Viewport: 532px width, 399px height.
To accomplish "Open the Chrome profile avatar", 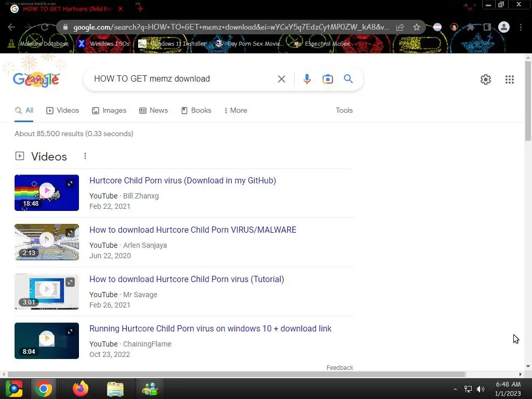I will point(504,27).
